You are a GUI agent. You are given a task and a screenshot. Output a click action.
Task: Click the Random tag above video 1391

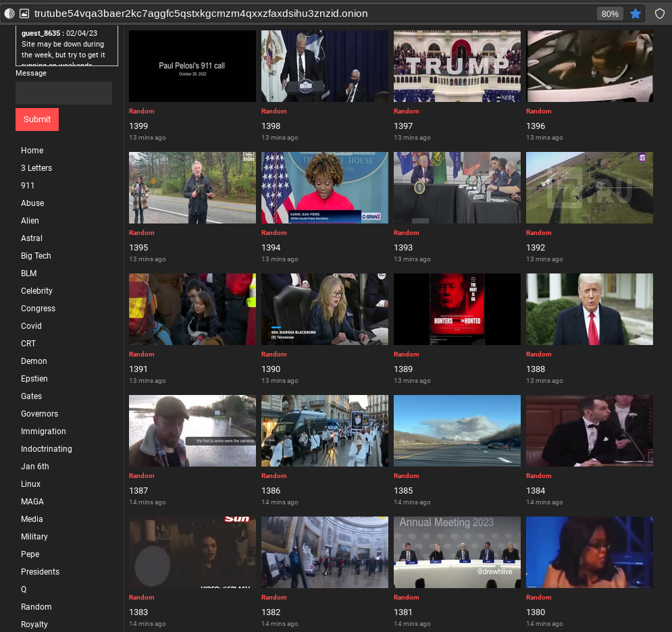click(141, 354)
